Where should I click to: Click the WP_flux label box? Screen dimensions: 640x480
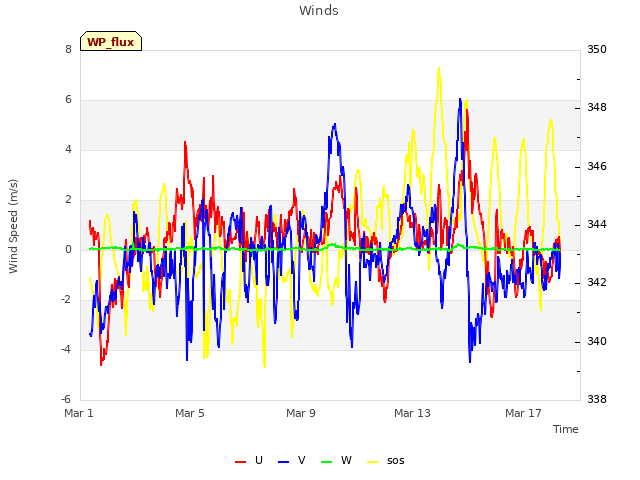click(x=111, y=41)
